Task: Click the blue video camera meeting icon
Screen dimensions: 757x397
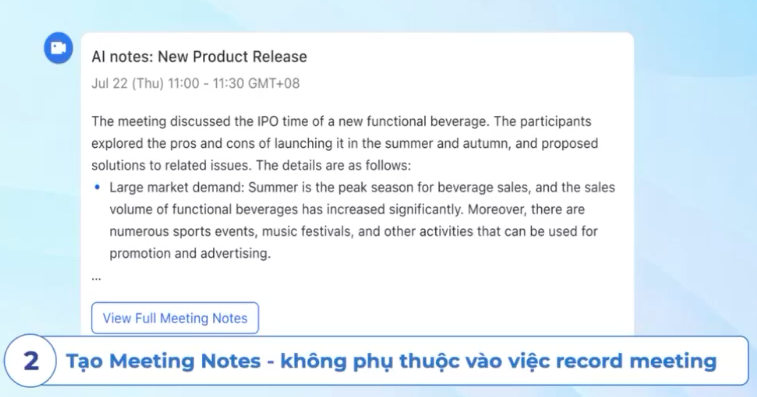Action: coord(58,48)
